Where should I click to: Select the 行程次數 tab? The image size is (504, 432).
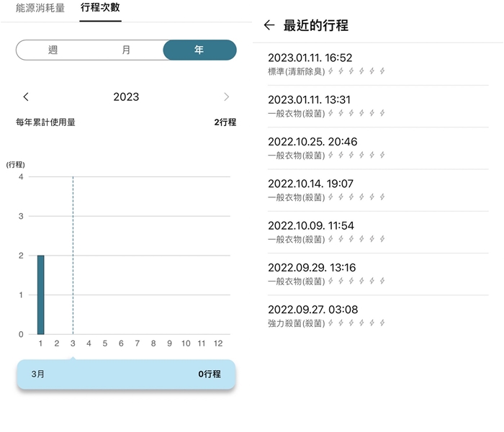(x=102, y=9)
